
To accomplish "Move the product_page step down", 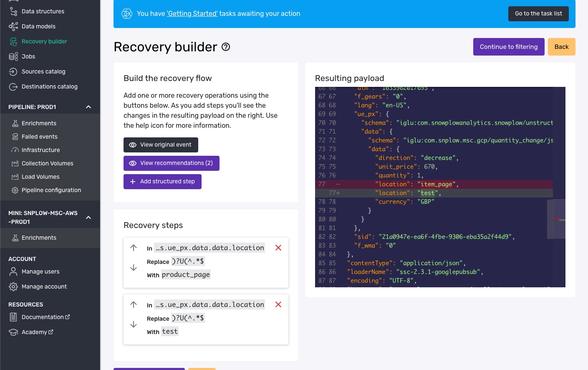I will (x=134, y=268).
